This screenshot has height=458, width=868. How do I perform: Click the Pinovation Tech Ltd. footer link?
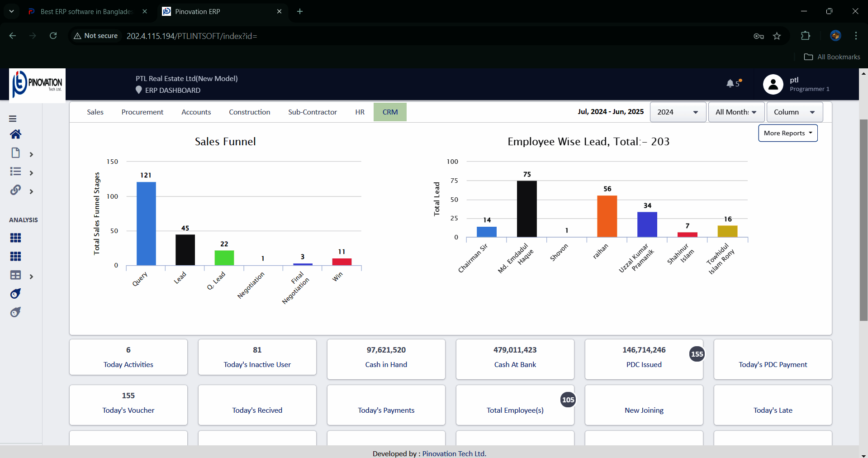tap(454, 453)
